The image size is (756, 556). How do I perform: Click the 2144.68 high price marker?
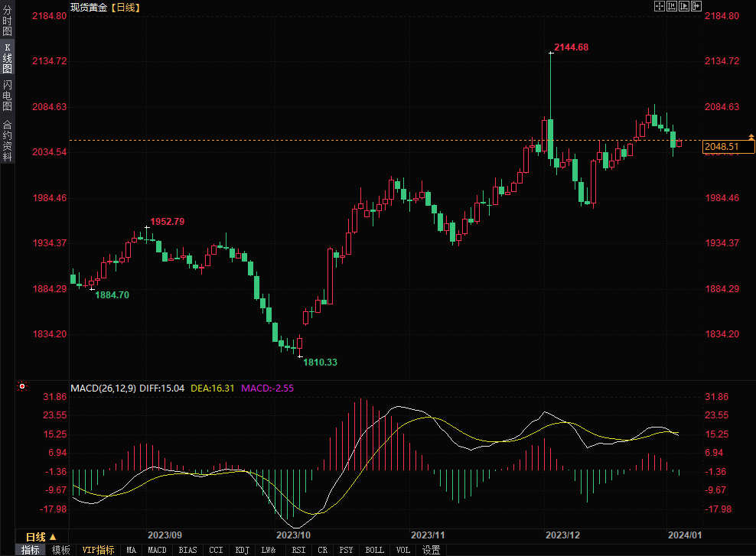(x=571, y=47)
